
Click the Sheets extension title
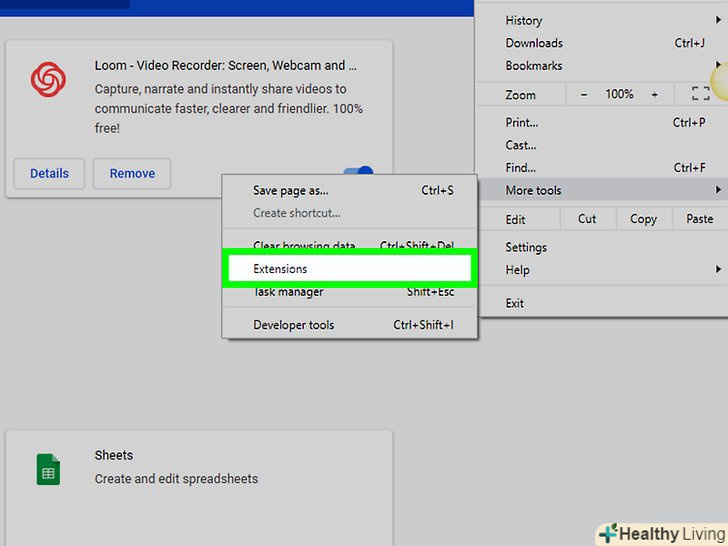[114, 455]
